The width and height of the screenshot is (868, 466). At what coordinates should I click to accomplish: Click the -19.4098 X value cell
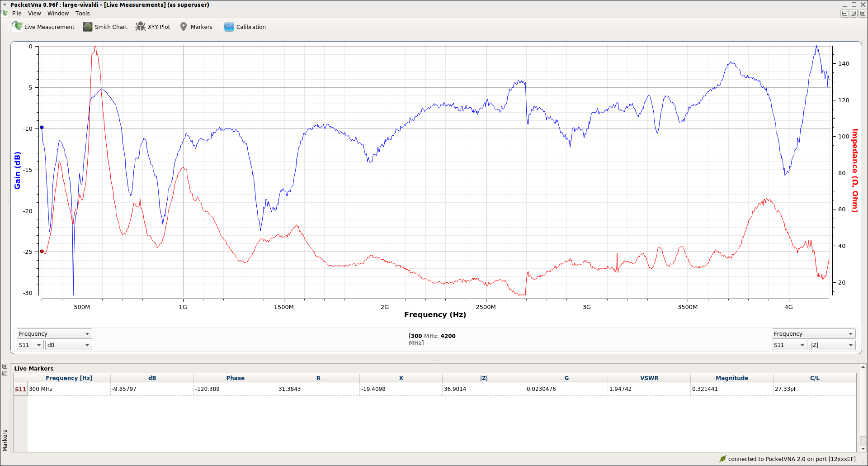tap(401, 389)
